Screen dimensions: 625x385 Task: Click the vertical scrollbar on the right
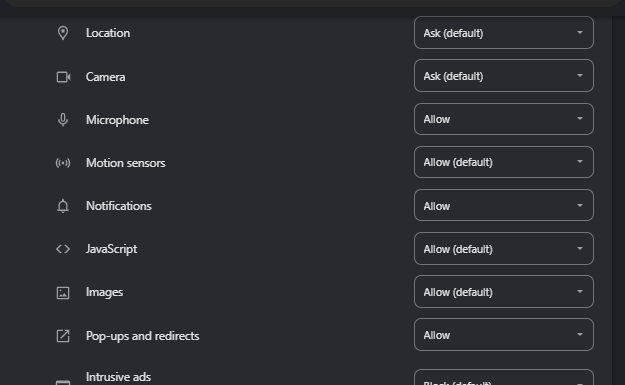tap(618, 199)
